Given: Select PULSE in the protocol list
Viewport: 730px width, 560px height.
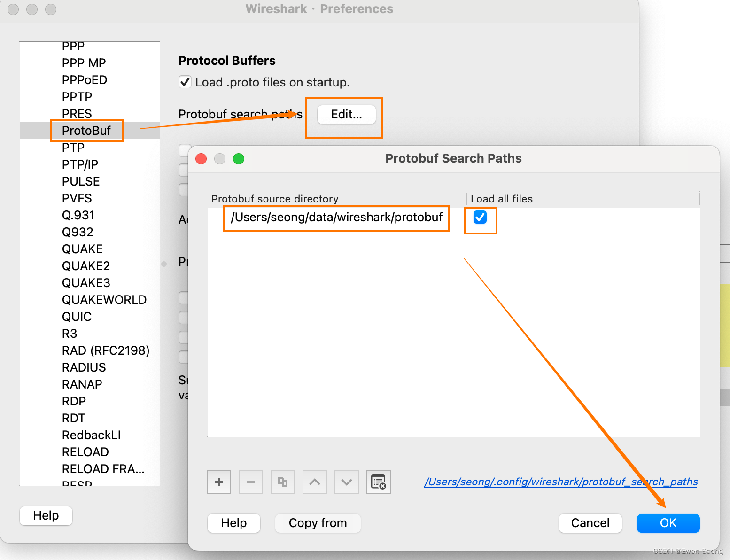Looking at the screenshot, I should tap(90, 181).
